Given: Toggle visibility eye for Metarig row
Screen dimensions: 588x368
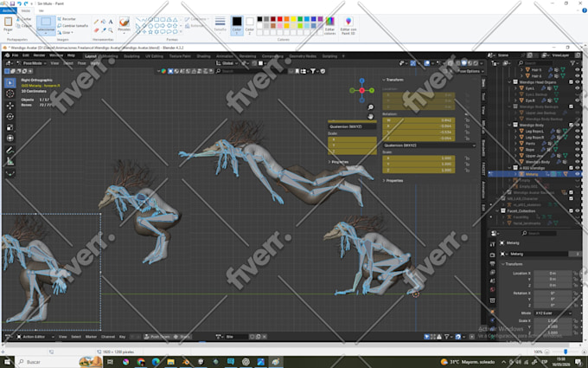Looking at the screenshot, I should pyautogui.click(x=578, y=174).
